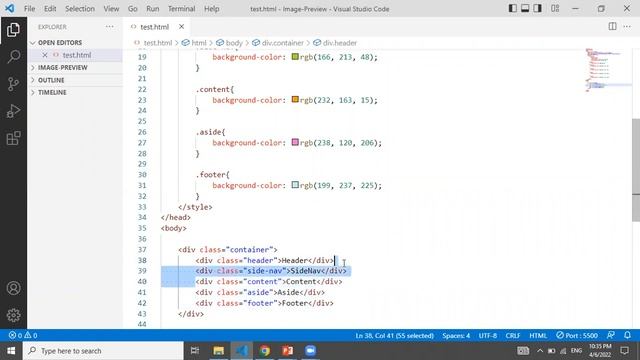The width and height of the screenshot is (640, 360).
Task: Click Ln 38, Col 41 cursor position status
Action: click(394, 336)
